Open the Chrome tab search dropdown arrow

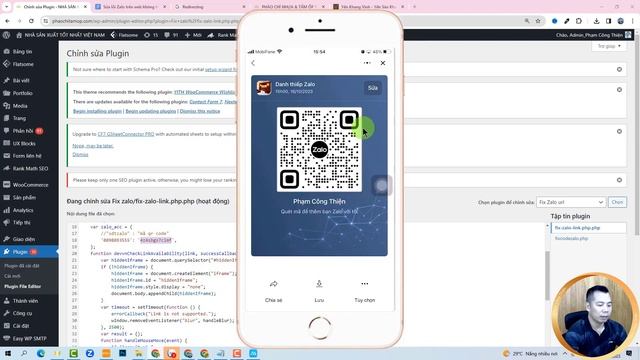(x=6, y=7)
